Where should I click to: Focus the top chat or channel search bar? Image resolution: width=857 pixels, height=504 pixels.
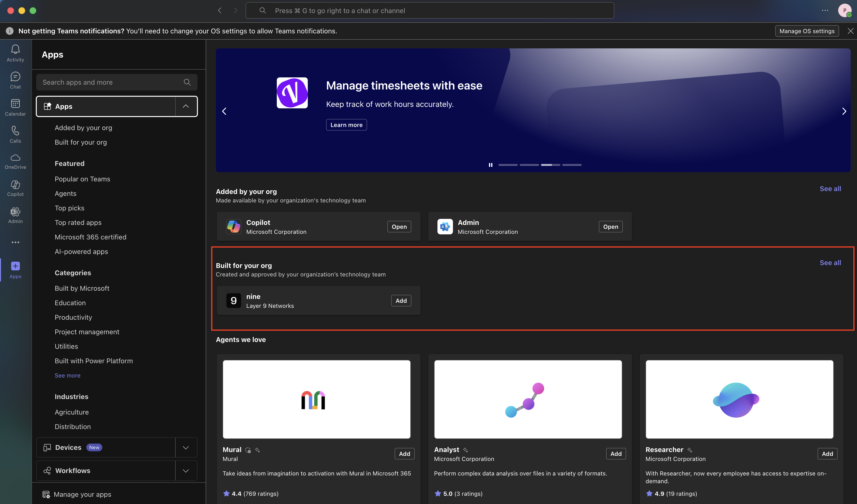point(429,11)
